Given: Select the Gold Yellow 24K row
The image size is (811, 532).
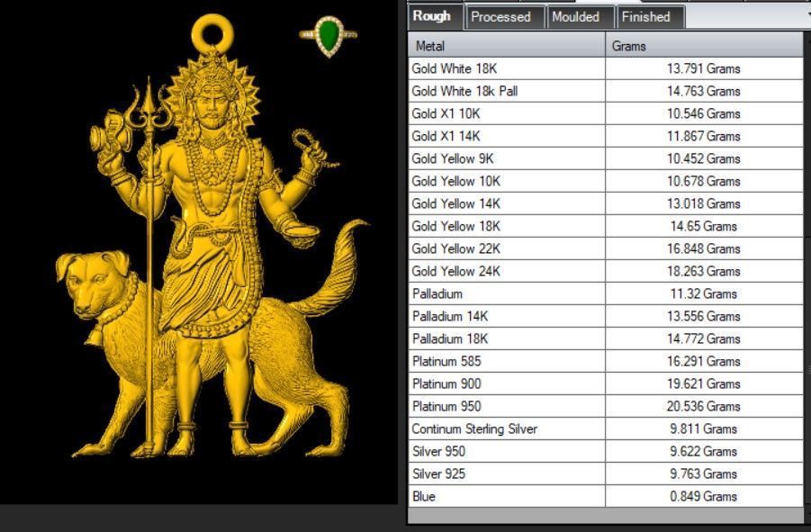Looking at the screenshot, I should [x=605, y=271].
